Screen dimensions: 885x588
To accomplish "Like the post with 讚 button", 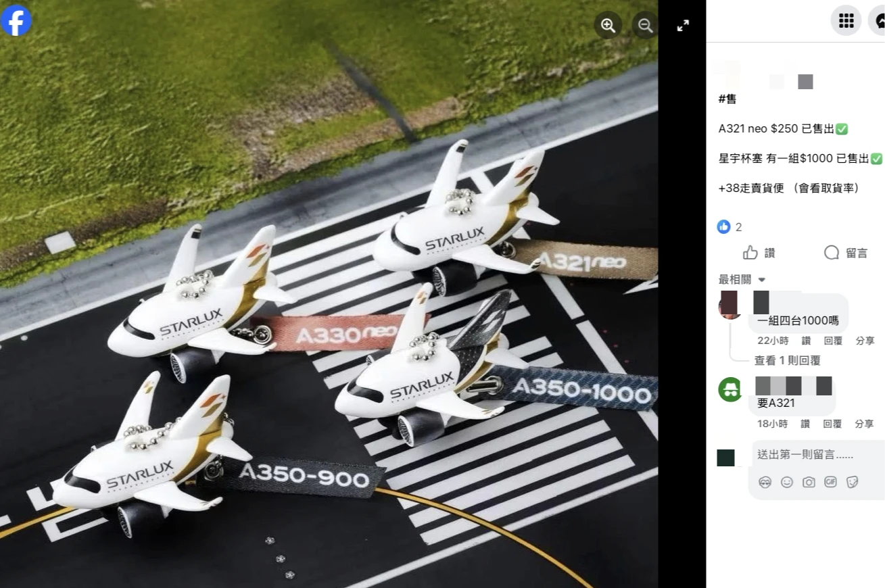I will (x=759, y=253).
